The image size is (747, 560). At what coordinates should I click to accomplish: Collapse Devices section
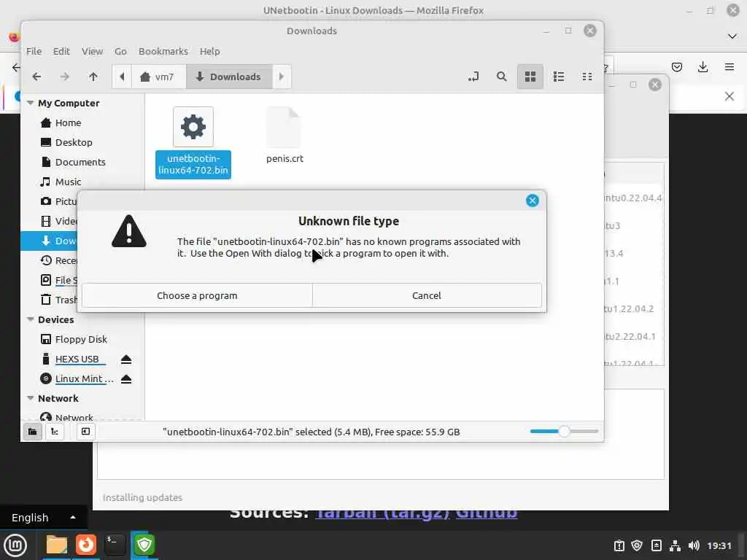pyautogui.click(x=30, y=319)
